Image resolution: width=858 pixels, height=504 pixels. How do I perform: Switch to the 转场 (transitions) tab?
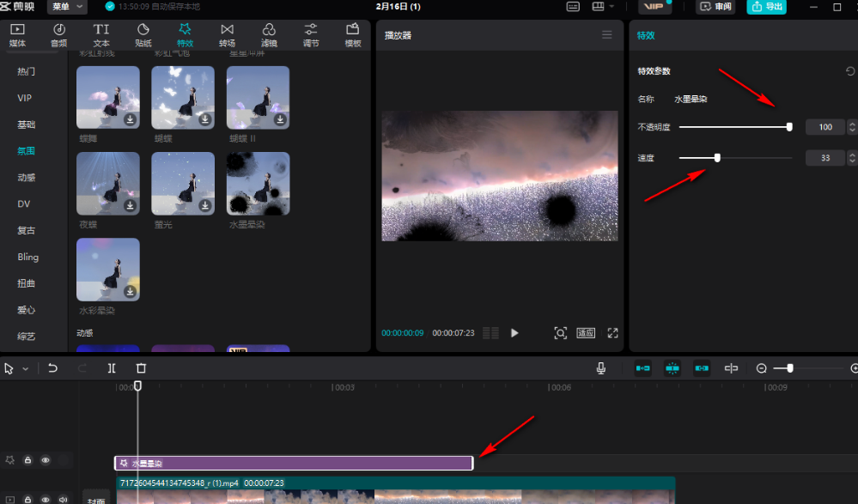pos(227,34)
